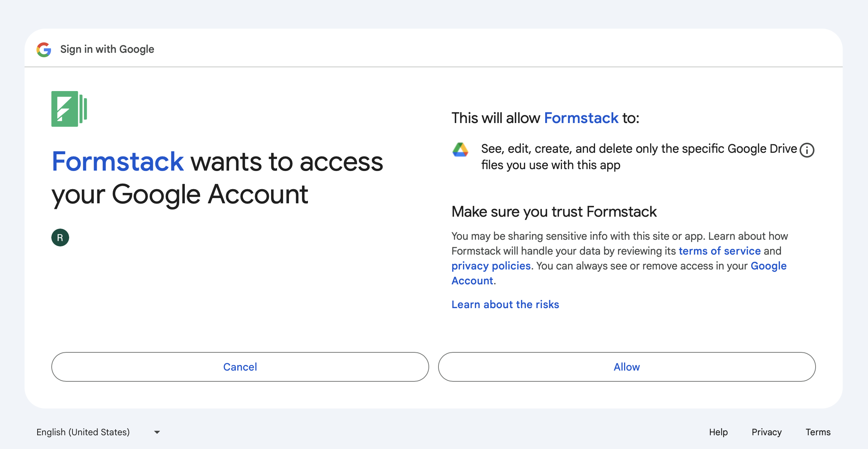
Task: Click the Google Drive permission description text
Action: point(639,156)
